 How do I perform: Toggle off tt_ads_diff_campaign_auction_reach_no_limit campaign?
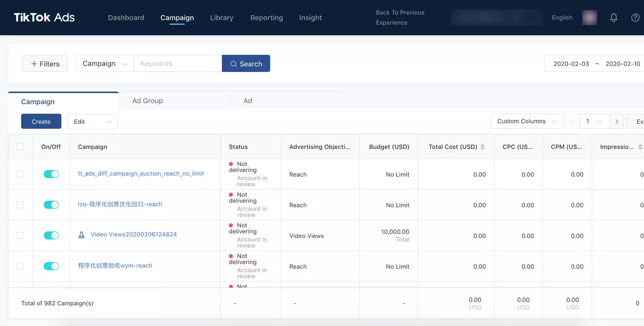coord(51,174)
